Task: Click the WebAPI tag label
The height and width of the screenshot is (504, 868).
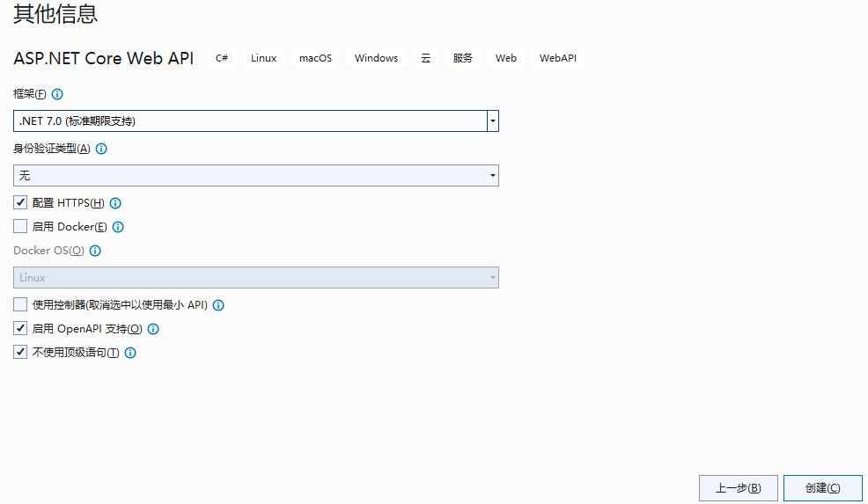Action: (x=558, y=58)
